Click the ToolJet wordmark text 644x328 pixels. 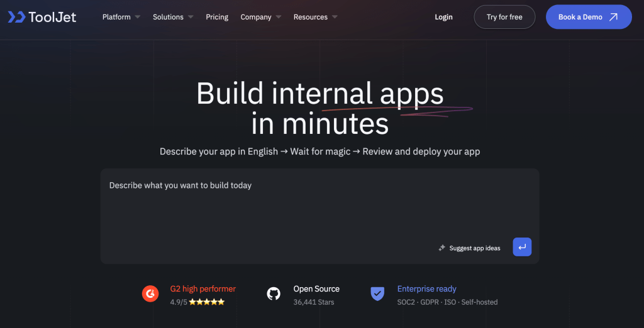point(52,17)
